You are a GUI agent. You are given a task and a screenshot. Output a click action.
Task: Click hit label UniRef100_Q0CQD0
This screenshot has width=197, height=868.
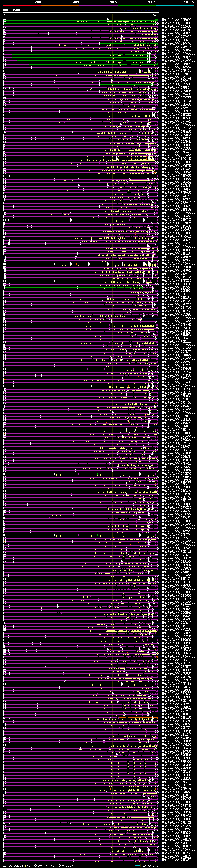pyautogui.click(x=177, y=674)
